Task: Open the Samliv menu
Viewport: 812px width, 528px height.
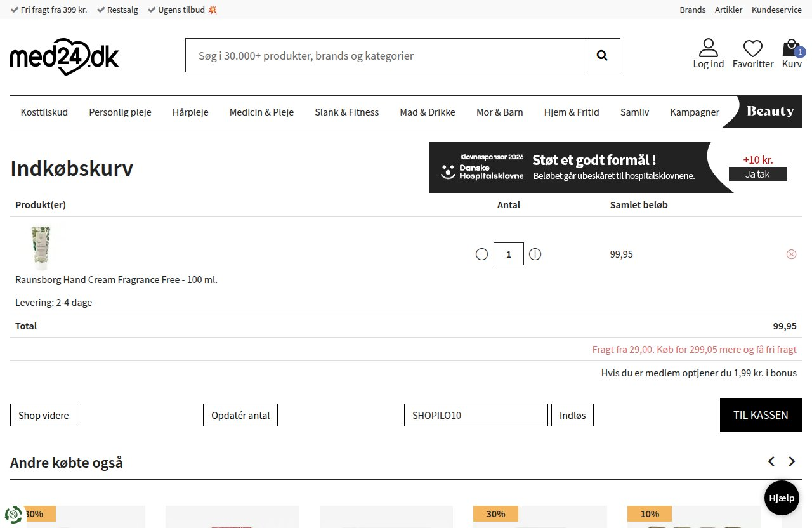Action: pyautogui.click(x=635, y=112)
